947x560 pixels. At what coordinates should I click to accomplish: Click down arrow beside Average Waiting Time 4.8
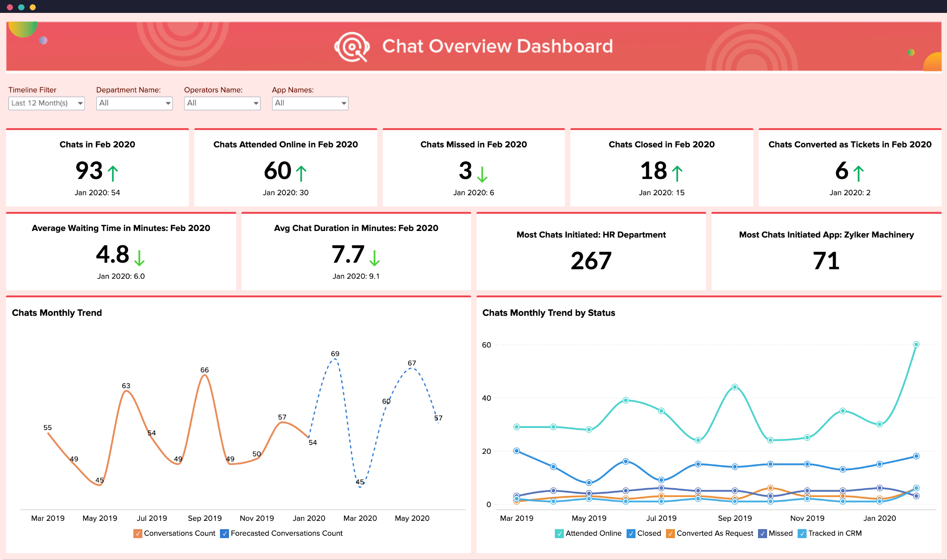pyautogui.click(x=139, y=257)
